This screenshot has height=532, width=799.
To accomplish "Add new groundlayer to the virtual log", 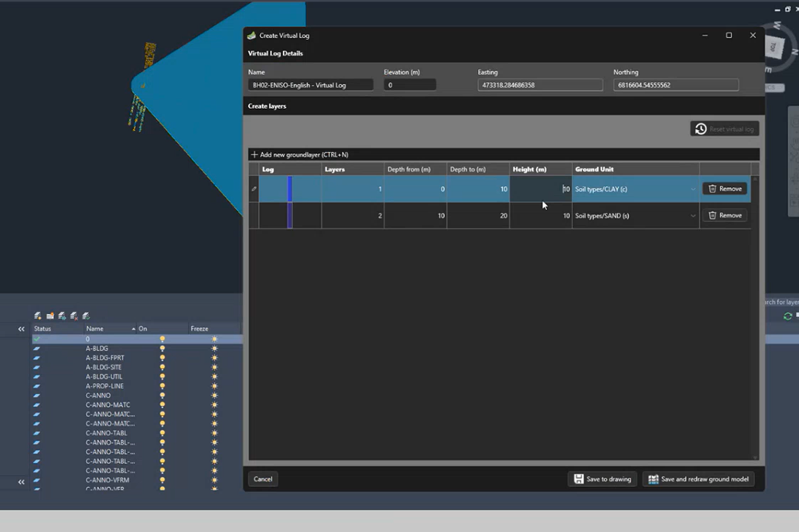I will [299, 155].
